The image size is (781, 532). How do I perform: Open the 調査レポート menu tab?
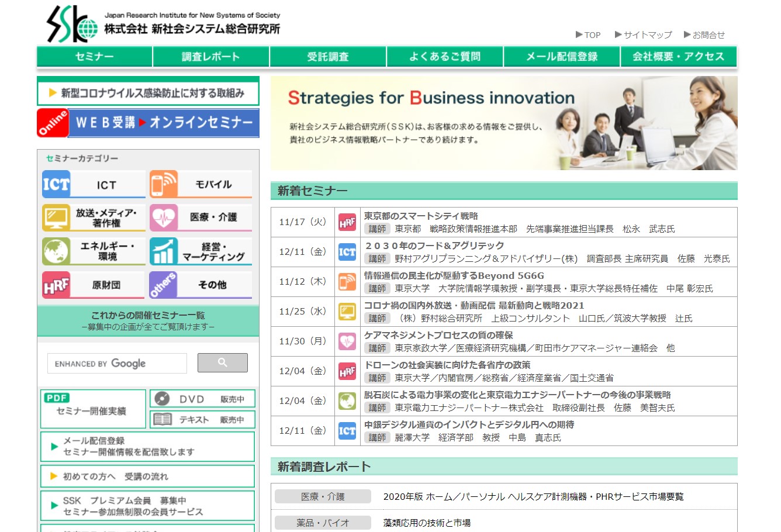click(211, 57)
